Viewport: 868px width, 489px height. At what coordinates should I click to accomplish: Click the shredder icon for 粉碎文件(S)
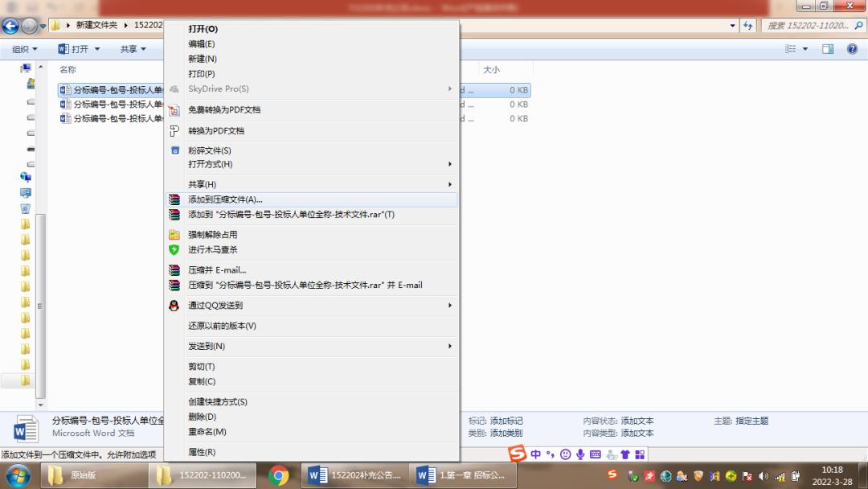coord(174,150)
